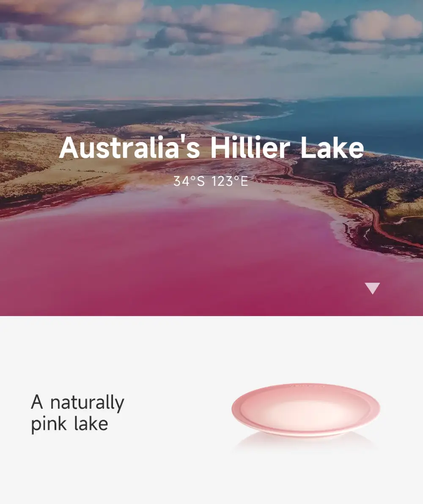Click the white downward triangle arrow
423x504 pixels.
pyautogui.click(x=372, y=288)
